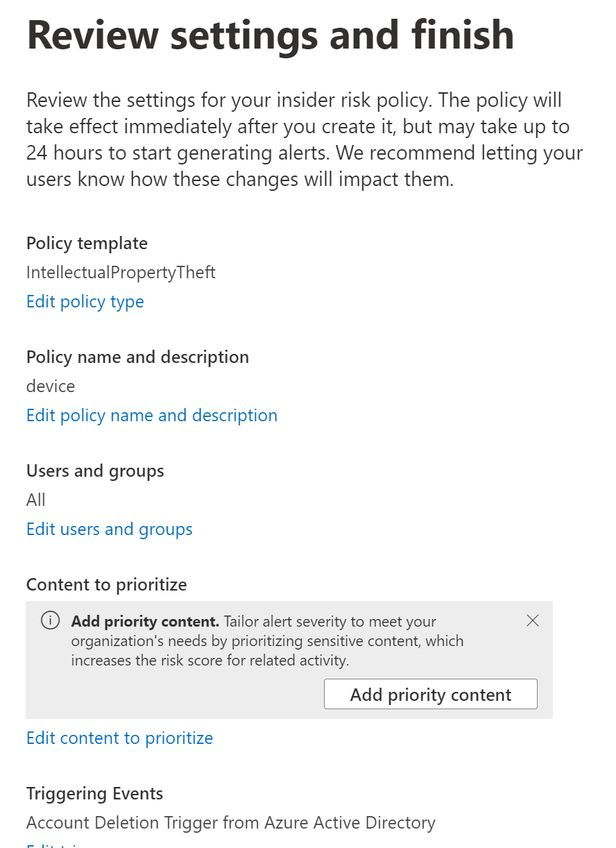The width and height of the screenshot is (616, 848).
Task: Follow the Edit policy name and description link
Action: click(x=152, y=416)
